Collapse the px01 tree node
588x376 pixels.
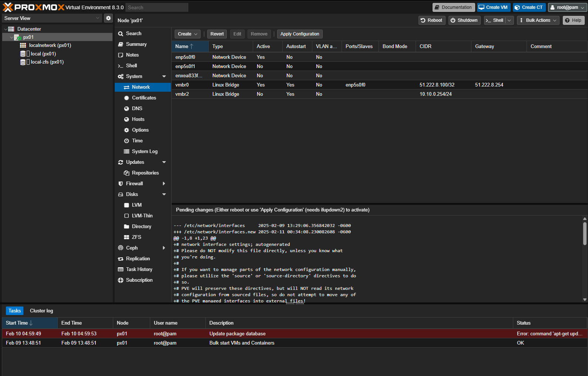coord(11,37)
